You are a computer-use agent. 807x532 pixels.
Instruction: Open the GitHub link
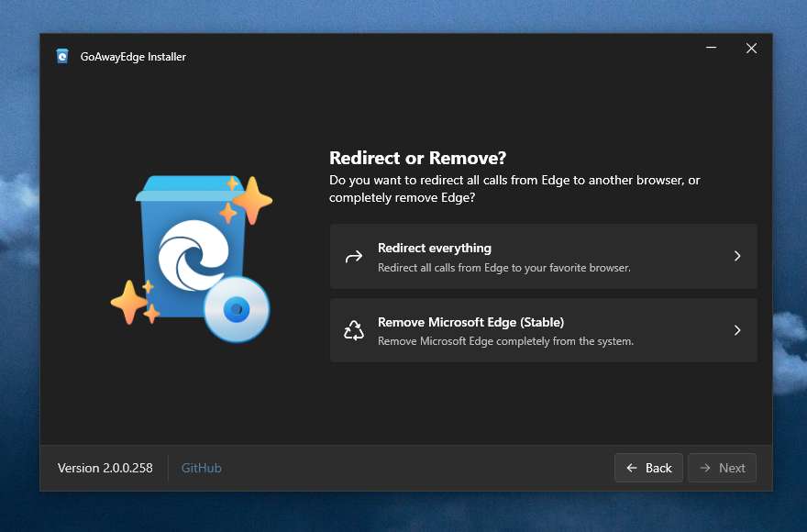point(201,468)
